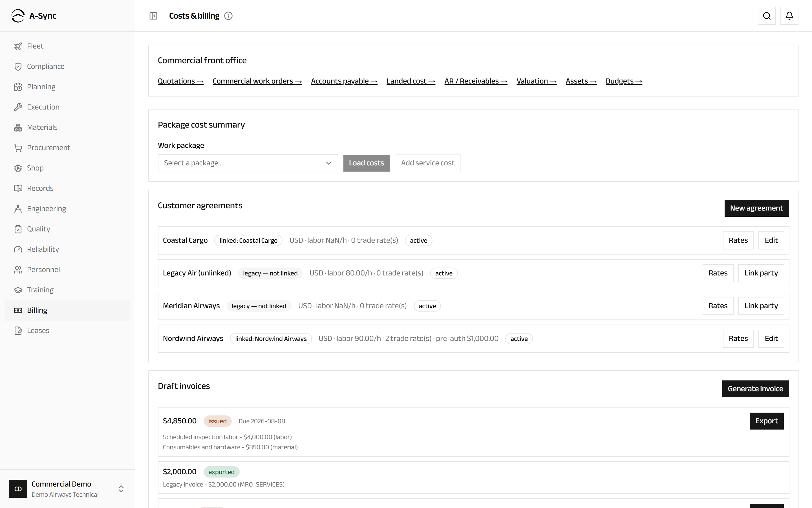
Task: Navigate to Planning in sidebar
Action: (67, 87)
